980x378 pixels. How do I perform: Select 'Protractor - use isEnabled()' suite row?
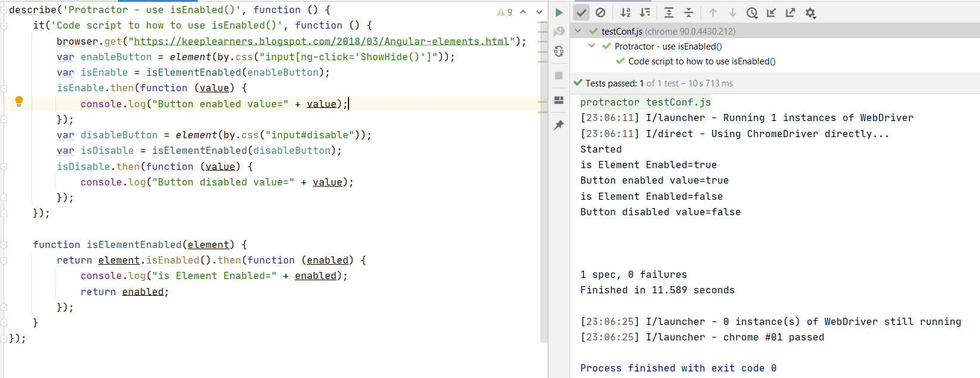coord(775,46)
